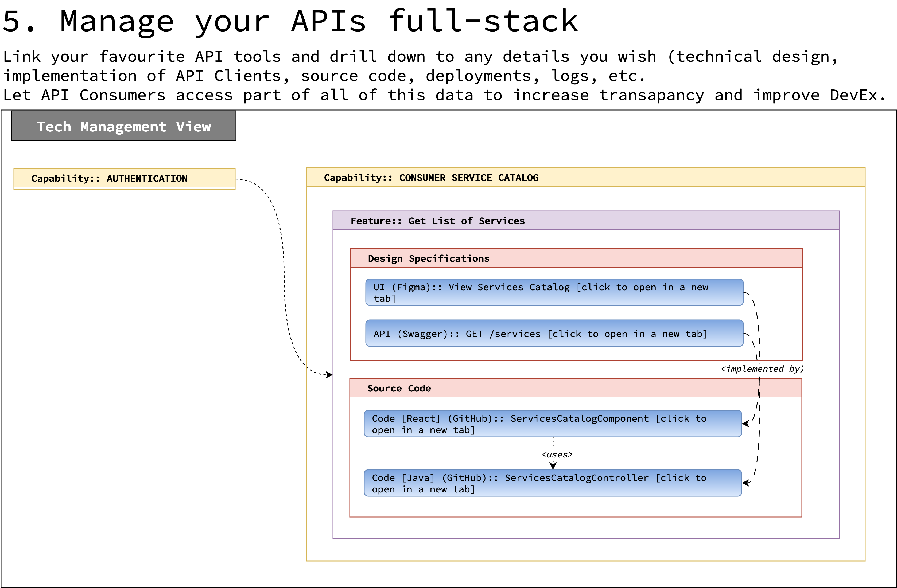Select the '5. Manage your APIs full-stack' title
The image size is (897, 588).
point(290,21)
